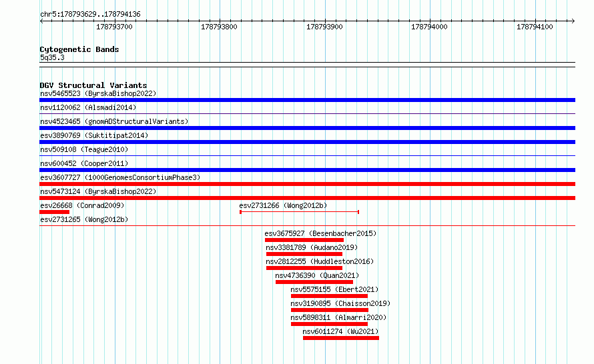The image size is (594, 364).
Task: Click the red bar under esv3607727
Action: [307, 184]
